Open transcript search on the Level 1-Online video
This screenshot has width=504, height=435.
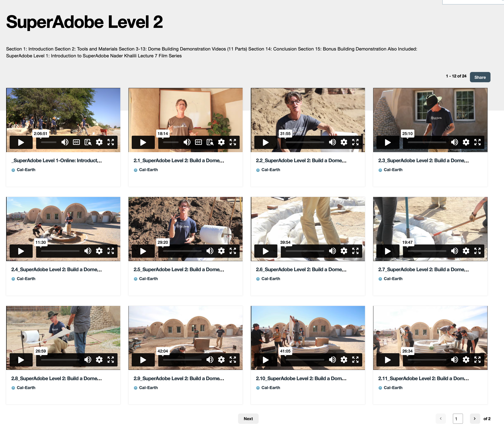(x=88, y=142)
